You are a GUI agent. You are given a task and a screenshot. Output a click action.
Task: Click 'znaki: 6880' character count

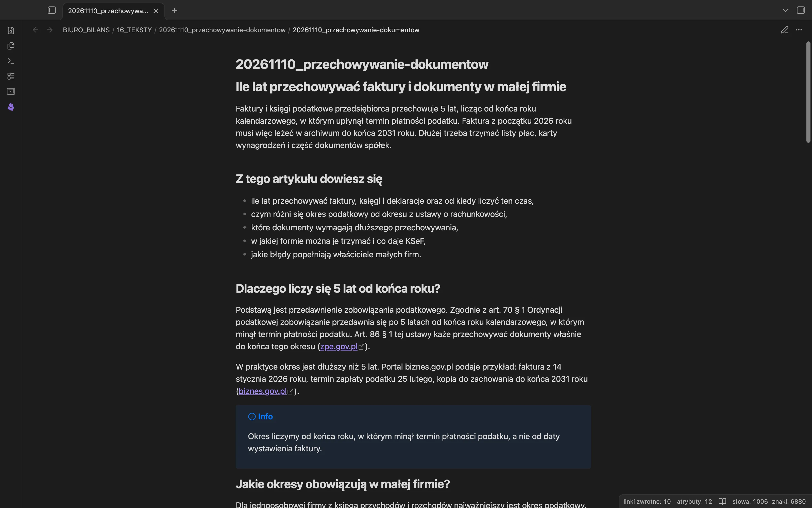pos(788,501)
